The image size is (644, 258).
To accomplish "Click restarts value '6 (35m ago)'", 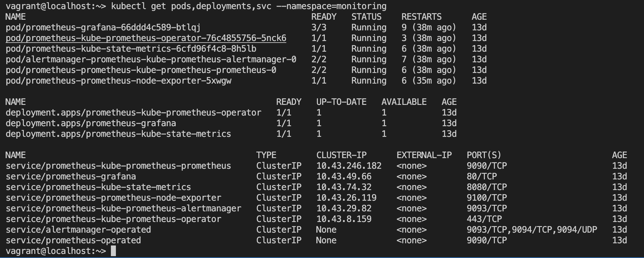I will point(429,81).
